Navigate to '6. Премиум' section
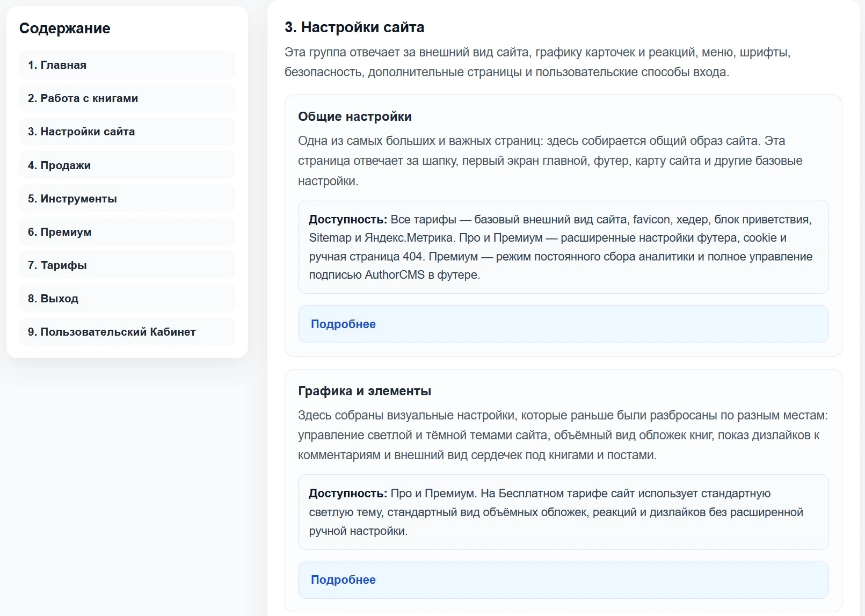This screenshot has height=616, width=865. coord(127,232)
